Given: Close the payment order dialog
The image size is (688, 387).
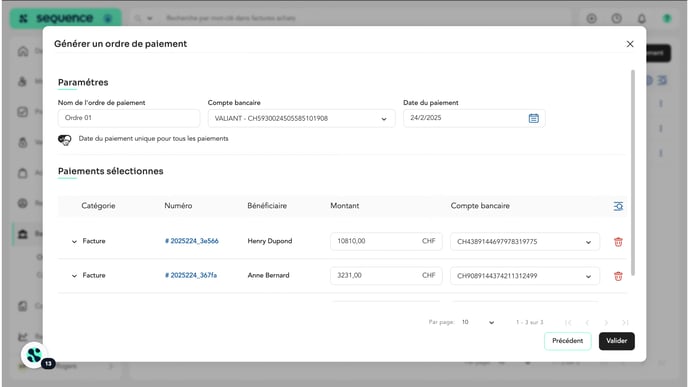Looking at the screenshot, I should click(630, 44).
